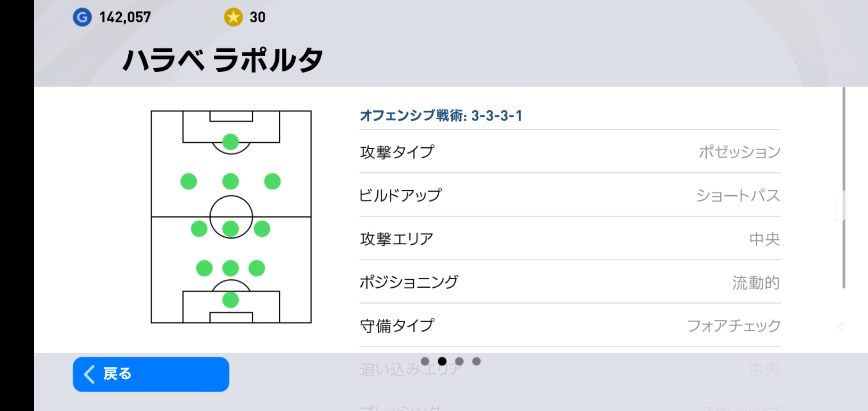Go to the third page indicator dot
The image size is (868, 411).
tap(459, 361)
